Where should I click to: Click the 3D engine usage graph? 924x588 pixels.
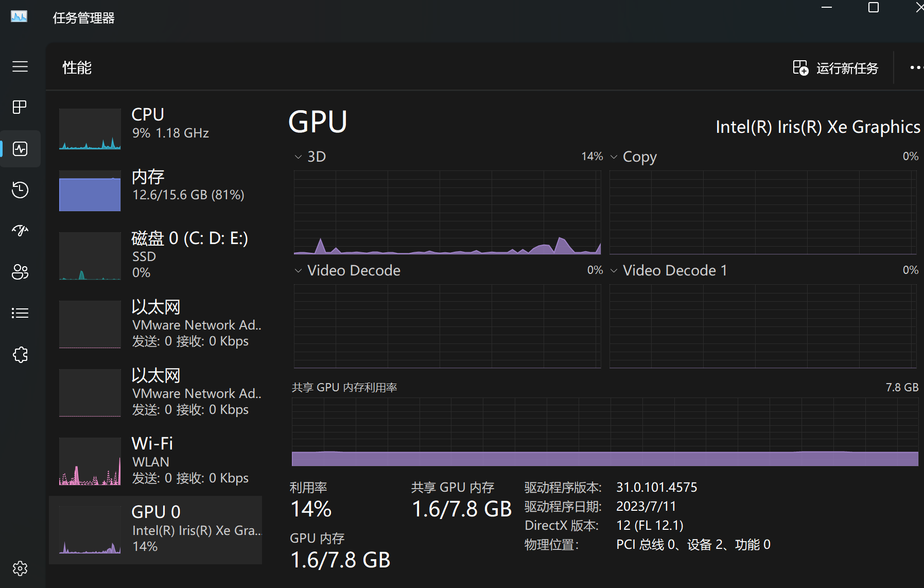coord(447,213)
